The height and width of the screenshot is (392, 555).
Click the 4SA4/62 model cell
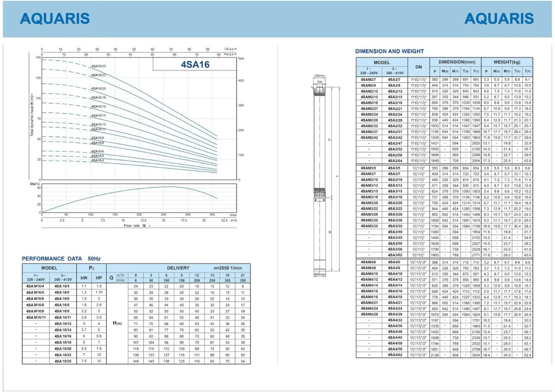pos(395,355)
